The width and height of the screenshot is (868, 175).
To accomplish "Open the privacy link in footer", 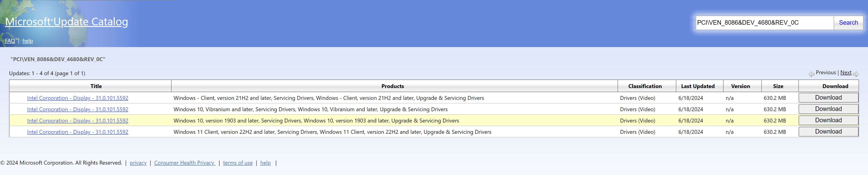I will [x=138, y=163].
